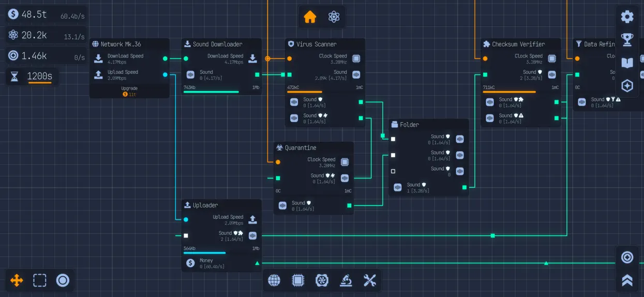The image size is (644, 297).
Task: Select the Checksum Verifier node title
Action: (x=518, y=44)
